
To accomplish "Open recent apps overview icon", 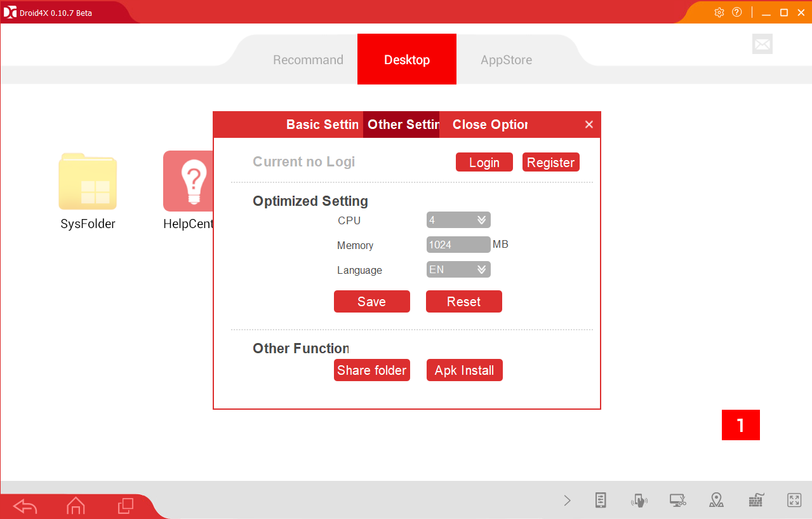I will click(126, 506).
